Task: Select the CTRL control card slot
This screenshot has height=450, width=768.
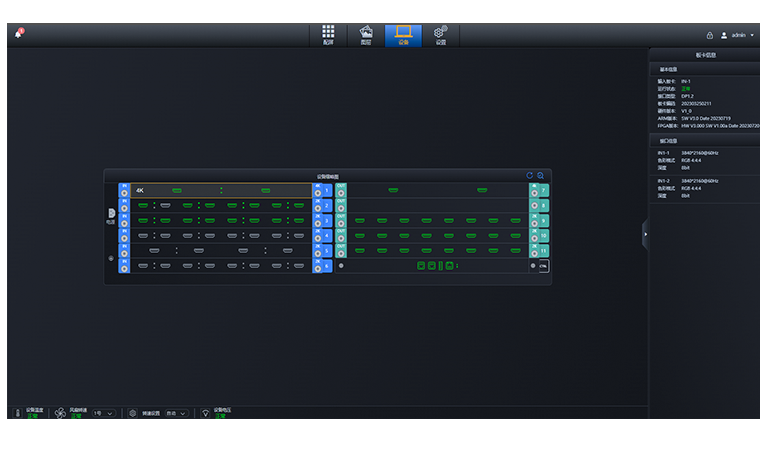Action: tap(540, 266)
